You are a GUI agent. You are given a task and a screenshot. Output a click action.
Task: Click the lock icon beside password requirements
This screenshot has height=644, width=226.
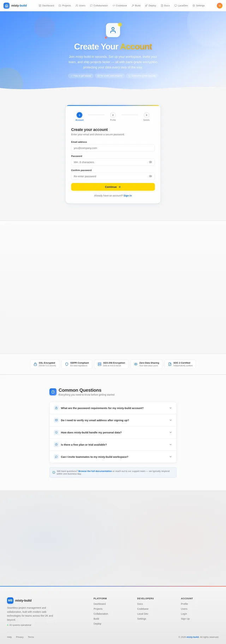pos(56,408)
